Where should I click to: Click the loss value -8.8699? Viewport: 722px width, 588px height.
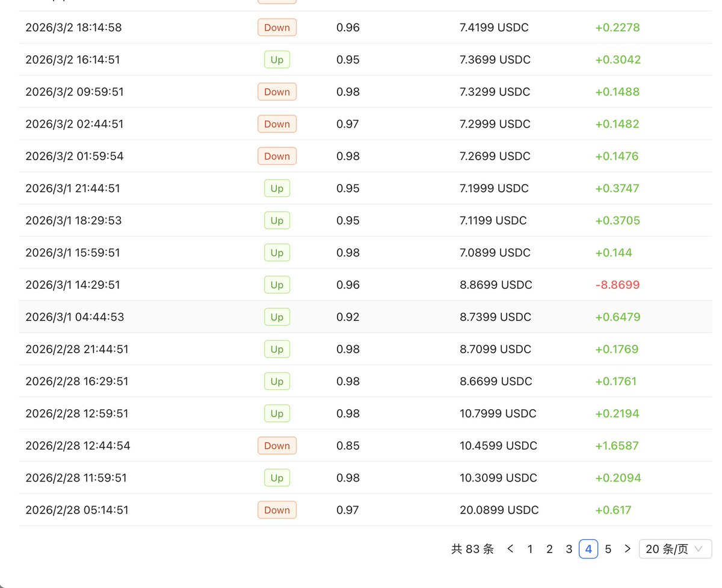click(x=617, y=285)
